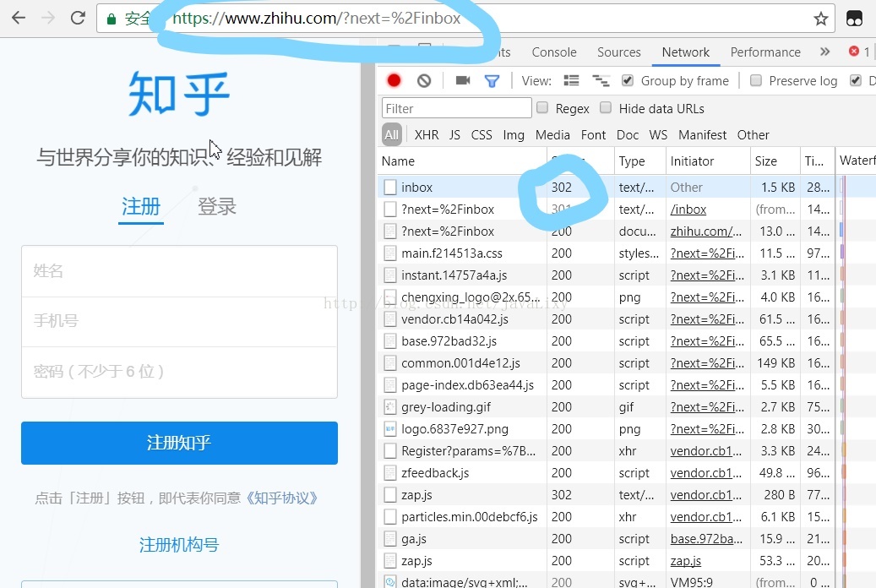Screen dimensions: 876x588
Task: Open the Sources tab
Action: pyautogui.click(x=618, y=52)
